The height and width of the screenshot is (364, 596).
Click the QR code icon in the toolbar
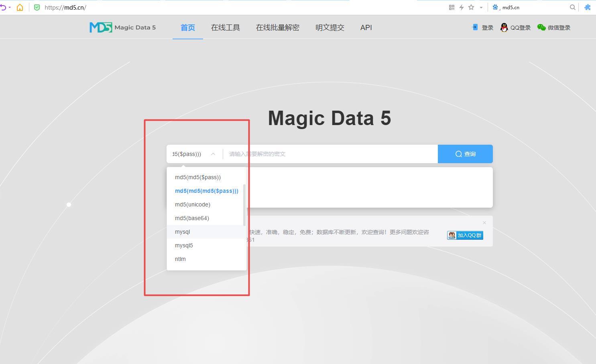click(x=452, y=7)
